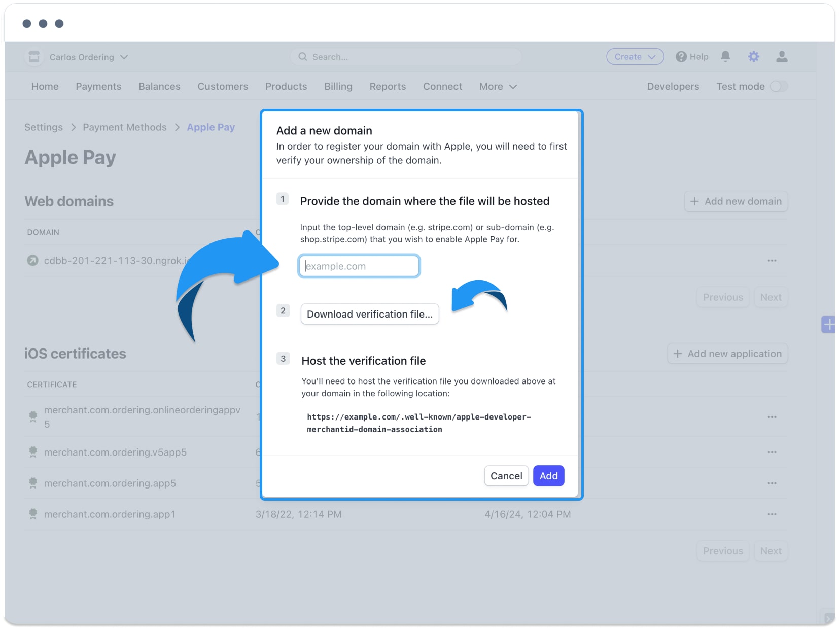Open the Developers page

(673, 87)
